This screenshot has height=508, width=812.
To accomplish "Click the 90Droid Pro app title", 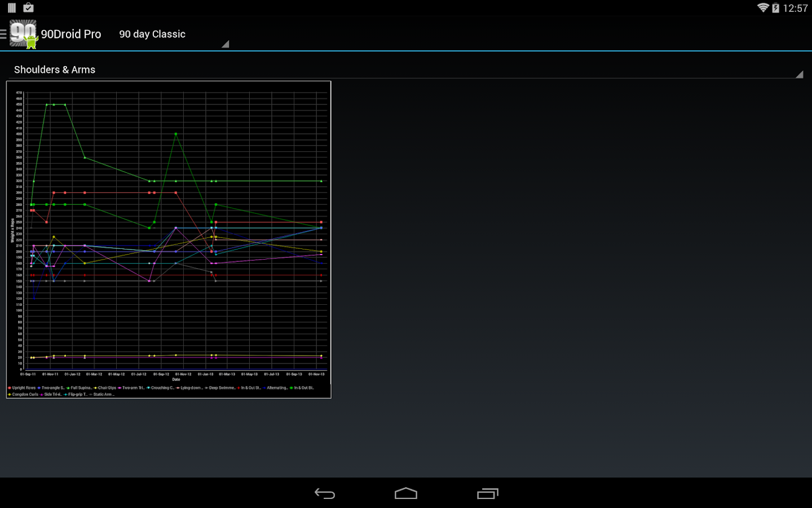I will pos(71,34).
